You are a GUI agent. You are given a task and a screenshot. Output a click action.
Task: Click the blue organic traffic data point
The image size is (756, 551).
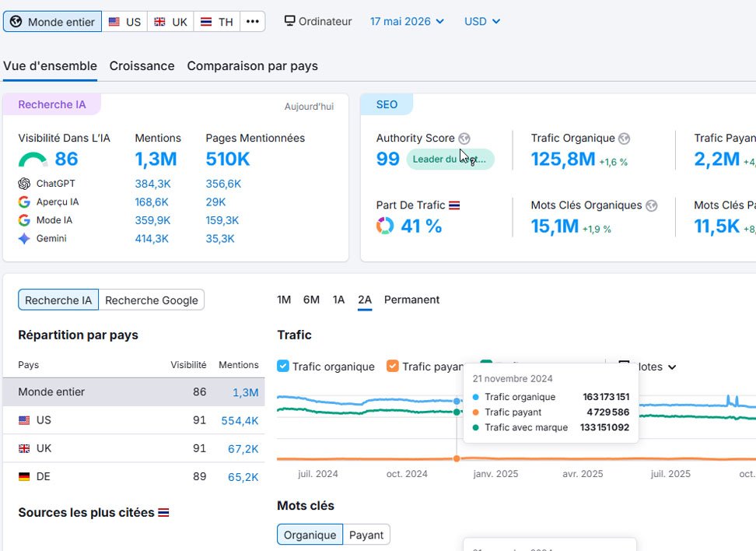(457, 402)
